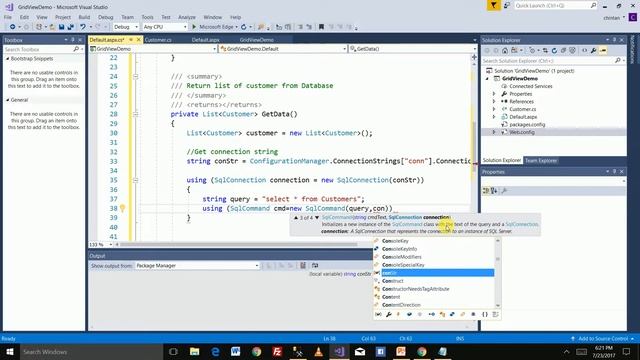The image size is (640, 360).
Task: Switch to the Team Explorer tab
Action: (x=540, y=160)
